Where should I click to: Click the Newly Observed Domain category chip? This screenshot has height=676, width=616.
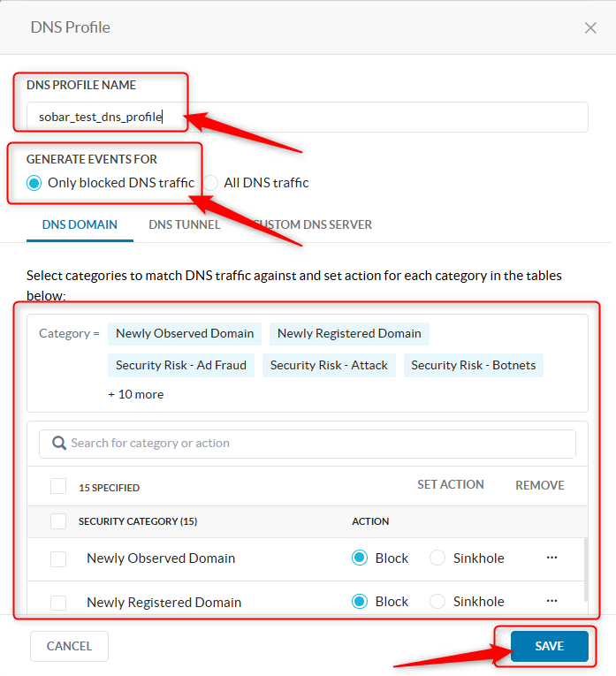pyautogui.click(x=185, y=334)
